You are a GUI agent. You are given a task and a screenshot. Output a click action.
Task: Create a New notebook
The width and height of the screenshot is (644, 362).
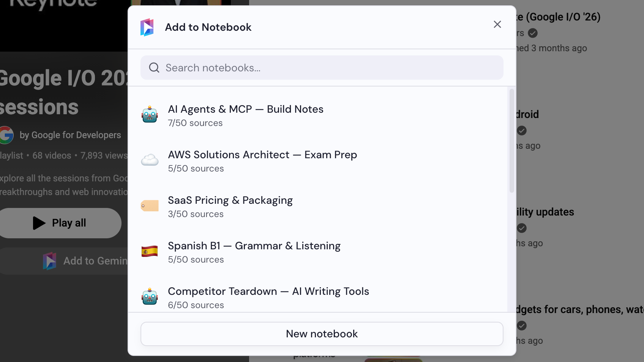322,334
